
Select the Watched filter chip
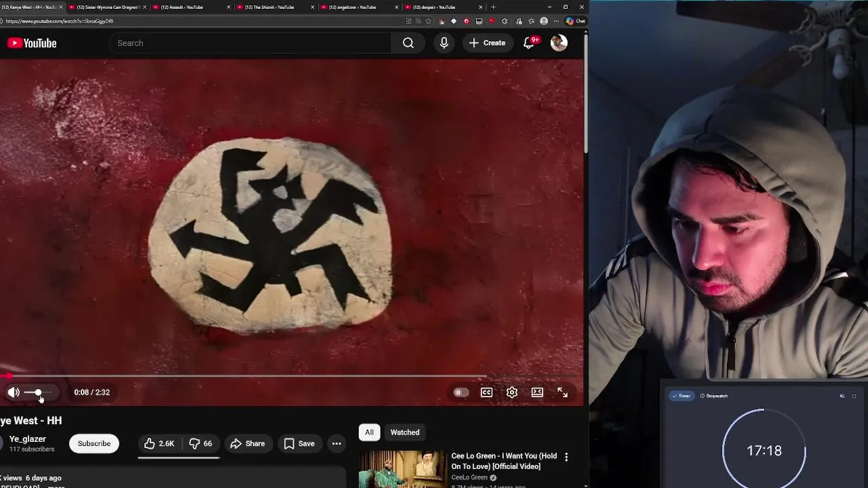405,432
